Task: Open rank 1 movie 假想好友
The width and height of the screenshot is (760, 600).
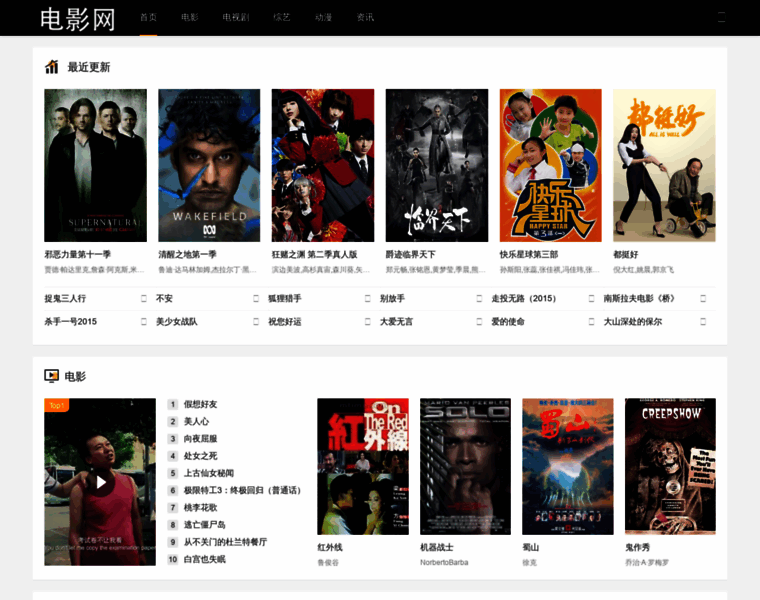Action: (x=200, y=404)
